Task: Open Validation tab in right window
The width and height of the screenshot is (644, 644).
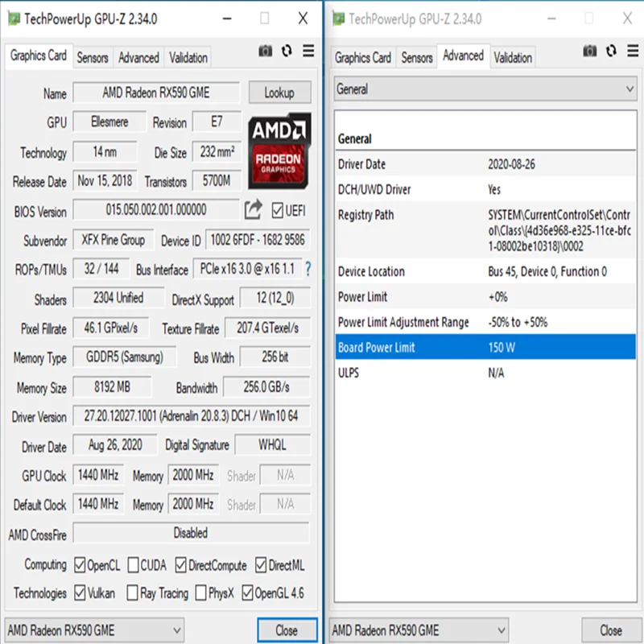Action: 513,57
